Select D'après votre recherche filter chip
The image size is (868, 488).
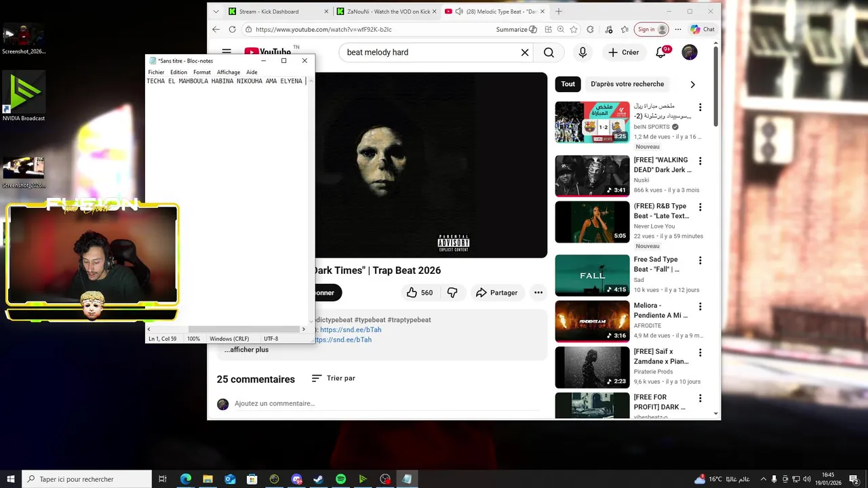(x=627, y=84)
